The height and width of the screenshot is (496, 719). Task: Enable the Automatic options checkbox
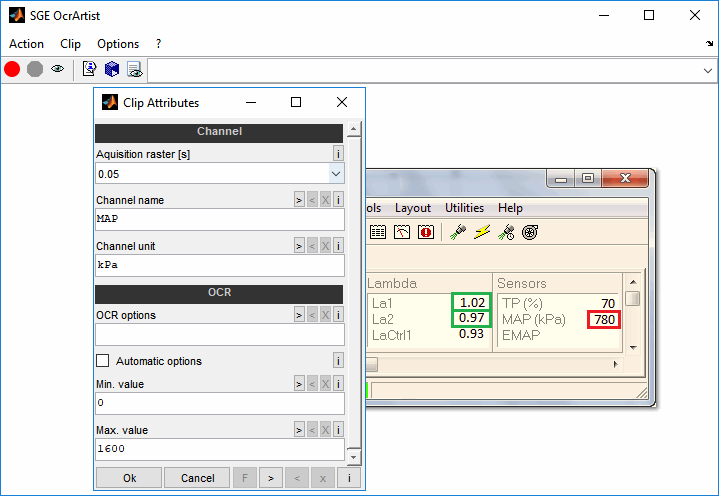pos(103,361)
